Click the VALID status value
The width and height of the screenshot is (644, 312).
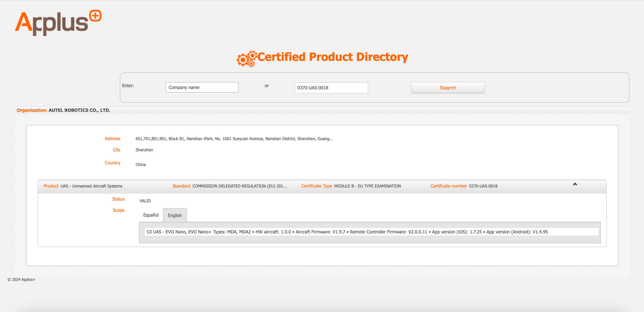coord(145,201)
